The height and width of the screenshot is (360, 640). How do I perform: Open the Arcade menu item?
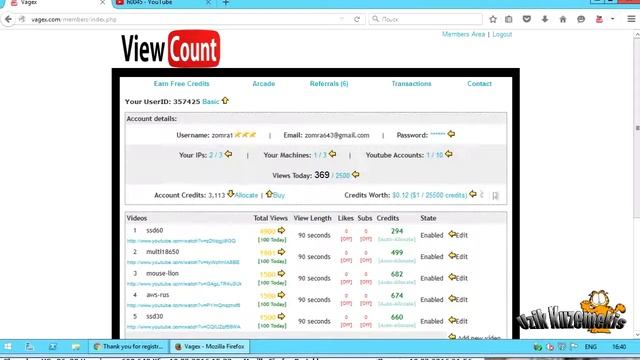pos(264,84)
